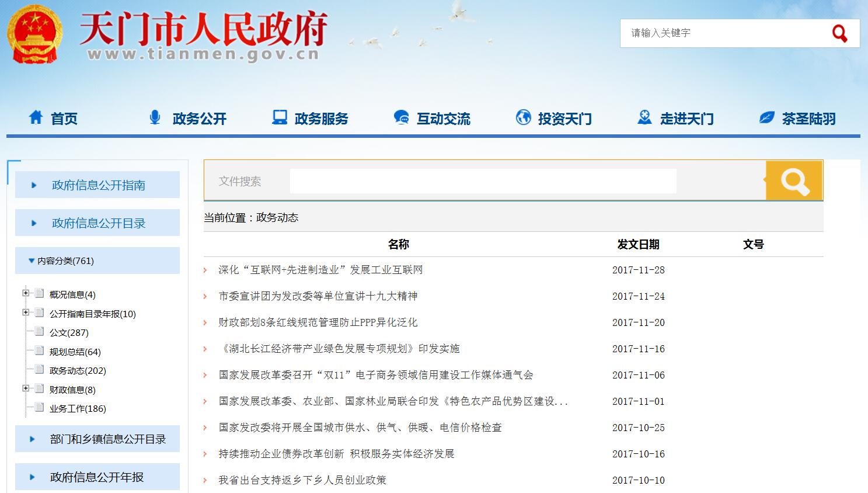Click the orange file search button
The width and height of the screenshot is (868, 493).
pos(794,181)
